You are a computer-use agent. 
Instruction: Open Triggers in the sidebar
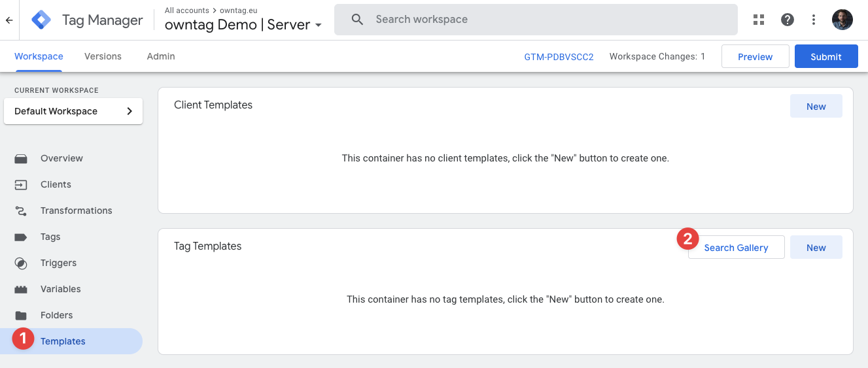pos(58,263)
